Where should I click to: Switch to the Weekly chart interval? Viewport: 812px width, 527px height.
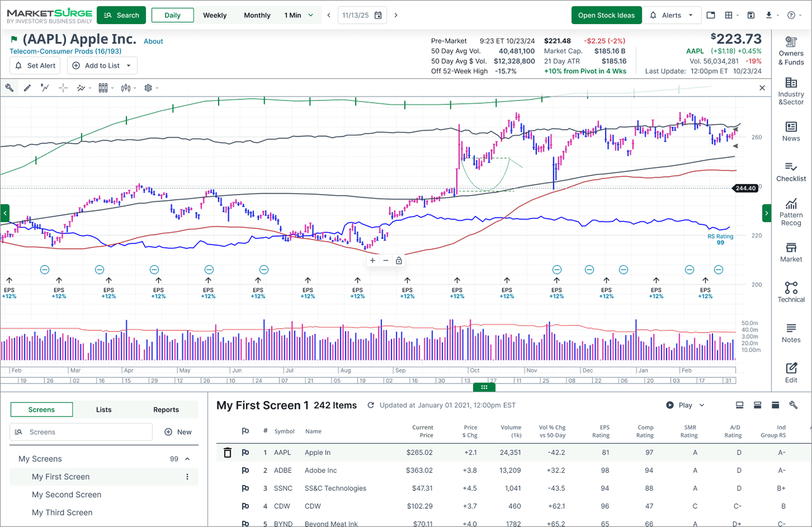point(215,15)
